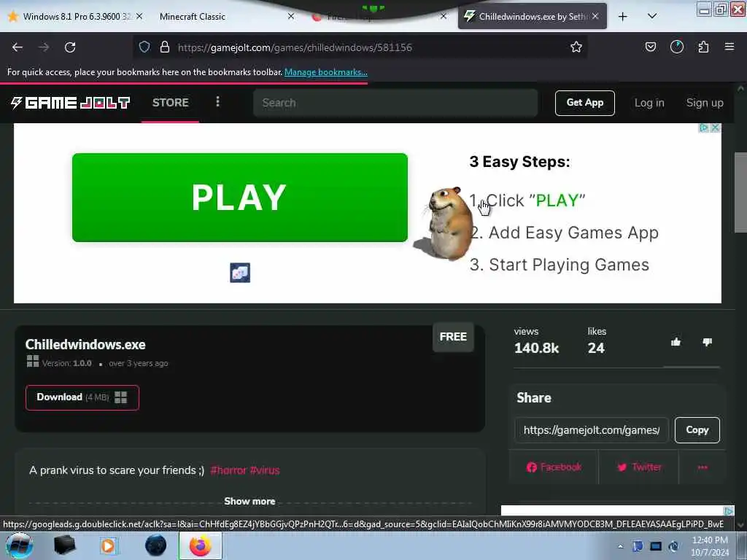
Task: Open the Firefox hamburger menu
Action: [x=729, y=47]
